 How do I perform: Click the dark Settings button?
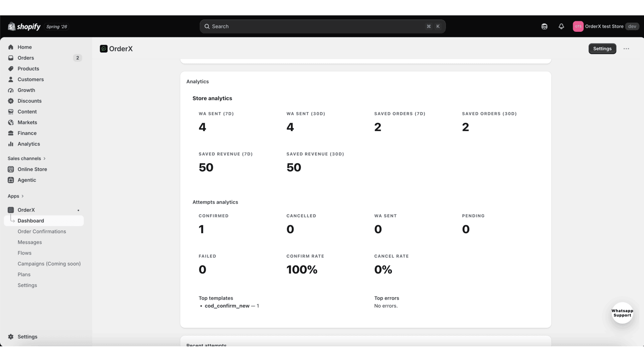(x=602, y=49)
